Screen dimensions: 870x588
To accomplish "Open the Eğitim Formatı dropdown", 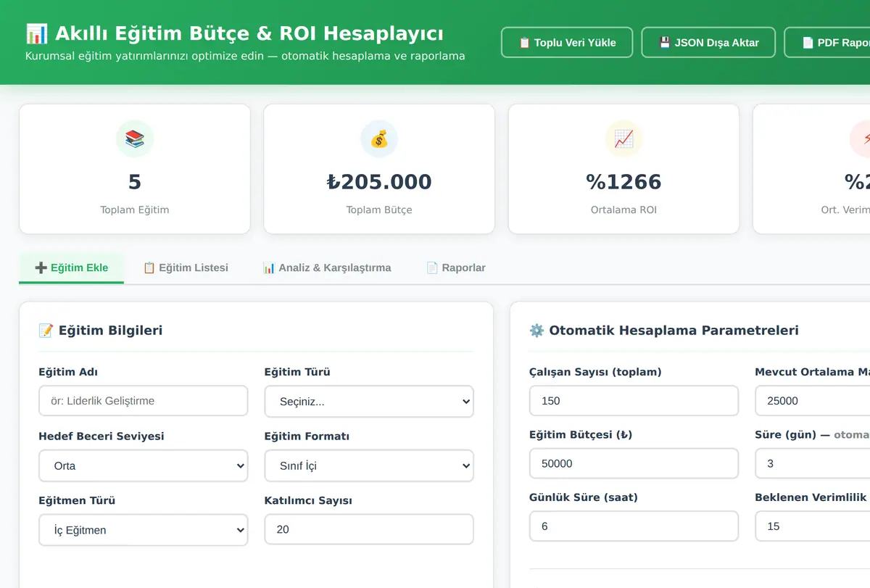I will (x=369, y=465).
